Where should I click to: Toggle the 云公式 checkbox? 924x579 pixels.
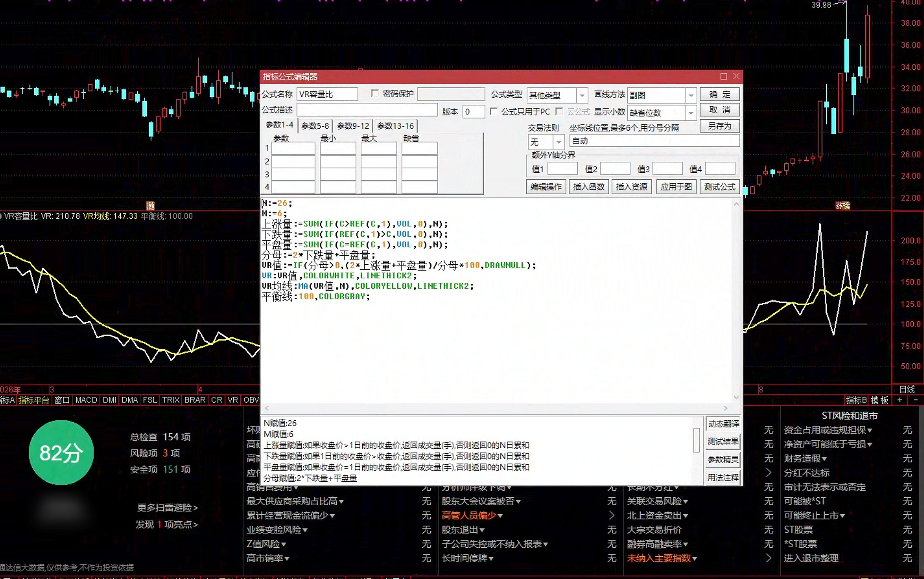[x=559, y=111]
